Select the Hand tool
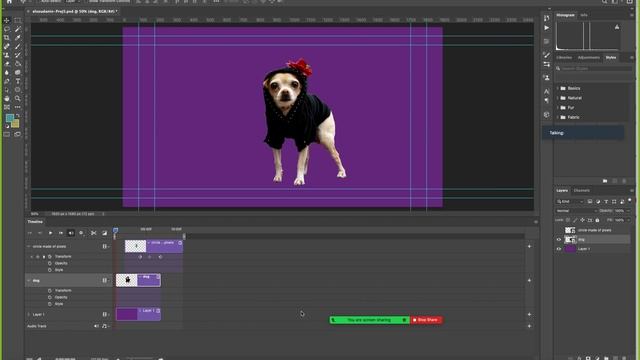Screen dimensions: 640x360 [x=7, y=98]
